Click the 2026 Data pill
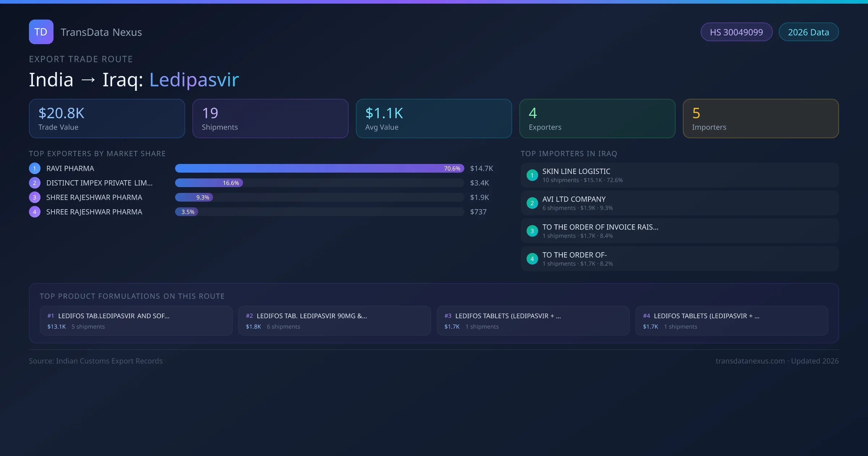 click(x=808, y=32)
